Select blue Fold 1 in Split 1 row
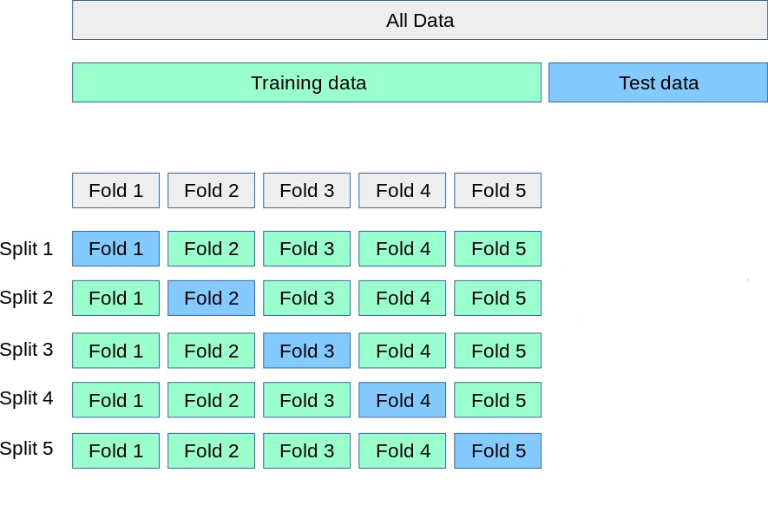The image size is (768, 532). click(115, 248)
